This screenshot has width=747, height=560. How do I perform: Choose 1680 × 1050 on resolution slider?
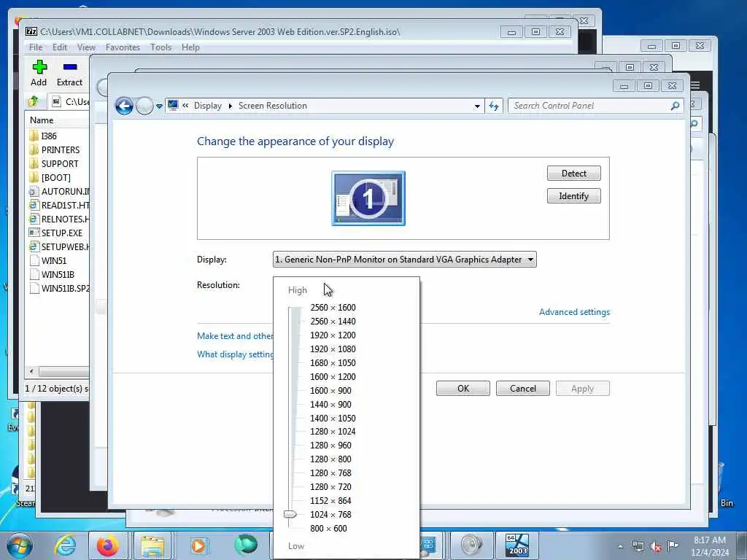point(333,363)
